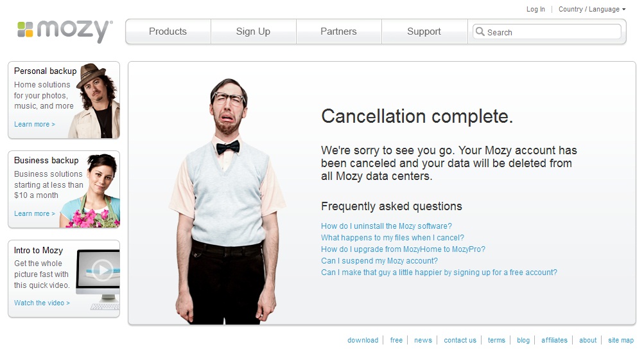Go to the Sign Up tab
The height and width of the screenshot is (349, 644).
254,31
